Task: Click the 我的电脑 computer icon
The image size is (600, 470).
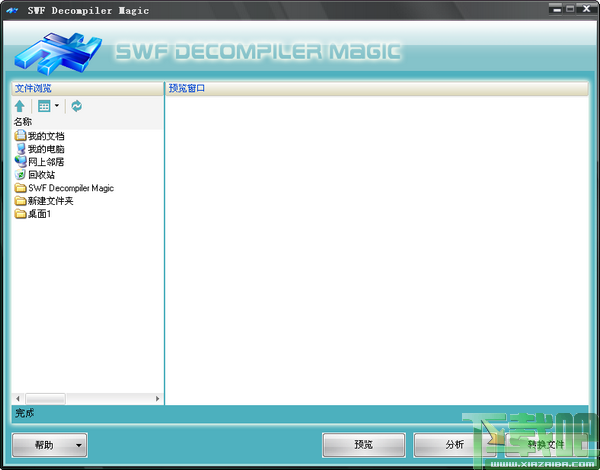Action: pyautogui.click(x=21, y=149)
